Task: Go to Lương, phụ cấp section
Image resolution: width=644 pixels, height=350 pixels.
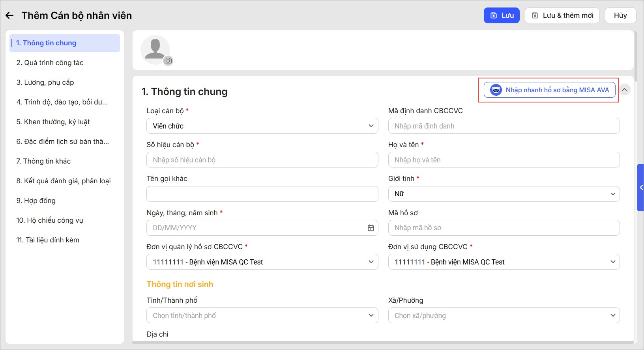Action: click(x=45, y=82)
